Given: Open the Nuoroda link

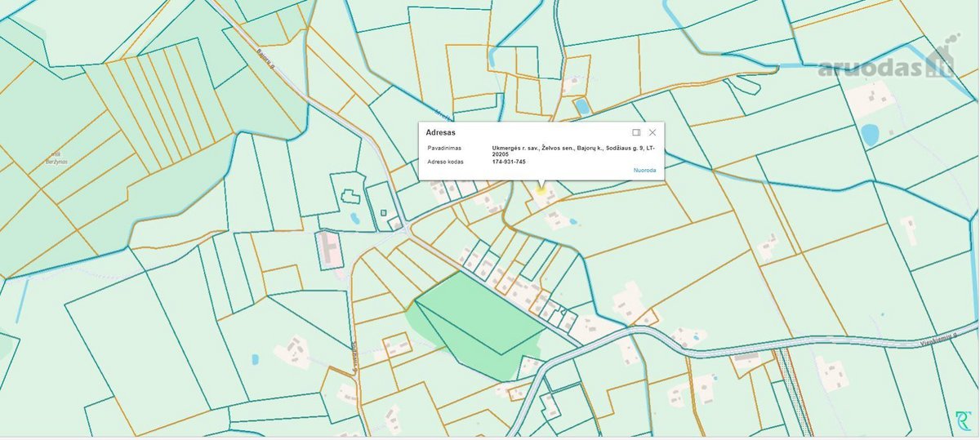Looking at the screenshot, I should 644,170.
